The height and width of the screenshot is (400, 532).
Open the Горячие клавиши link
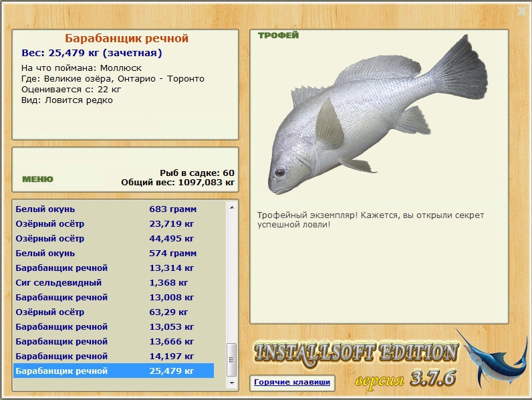(292, 382)
